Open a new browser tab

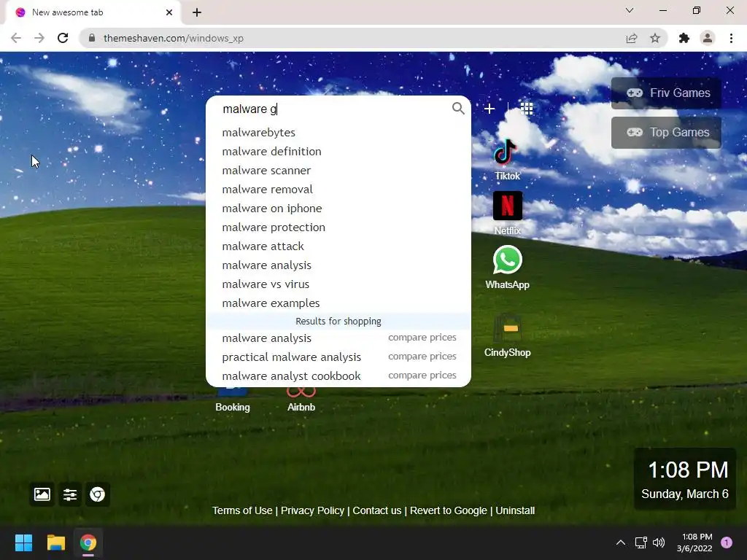[x=197, y=12]
